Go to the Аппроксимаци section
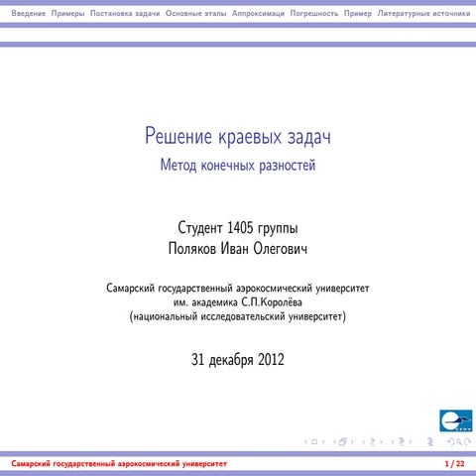The width and height of the screenshot is (476, 476). pyautogui.click(x=258, y=14)
